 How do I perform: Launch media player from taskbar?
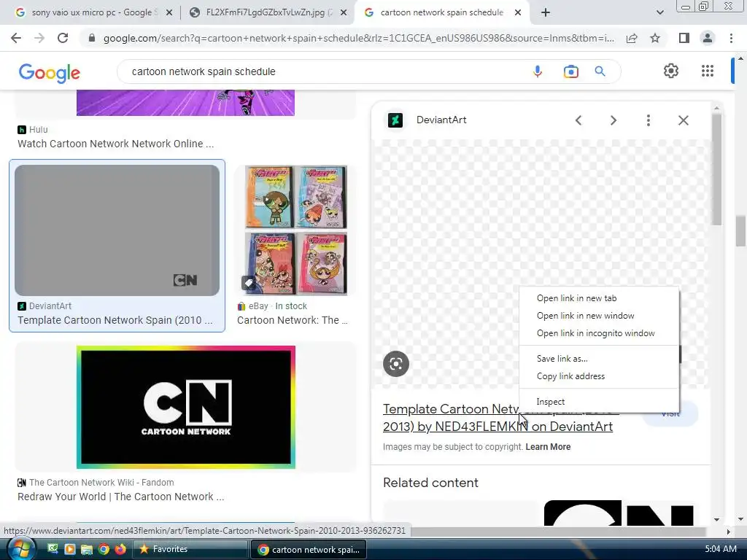click(69, 549)
